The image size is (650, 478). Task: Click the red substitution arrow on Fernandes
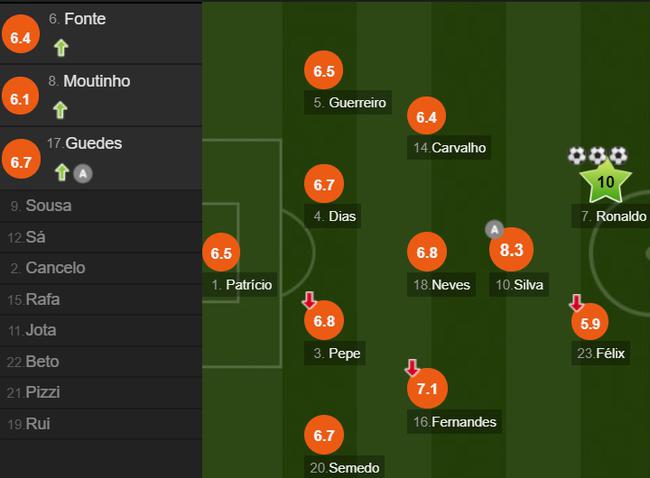click(412, 367)
